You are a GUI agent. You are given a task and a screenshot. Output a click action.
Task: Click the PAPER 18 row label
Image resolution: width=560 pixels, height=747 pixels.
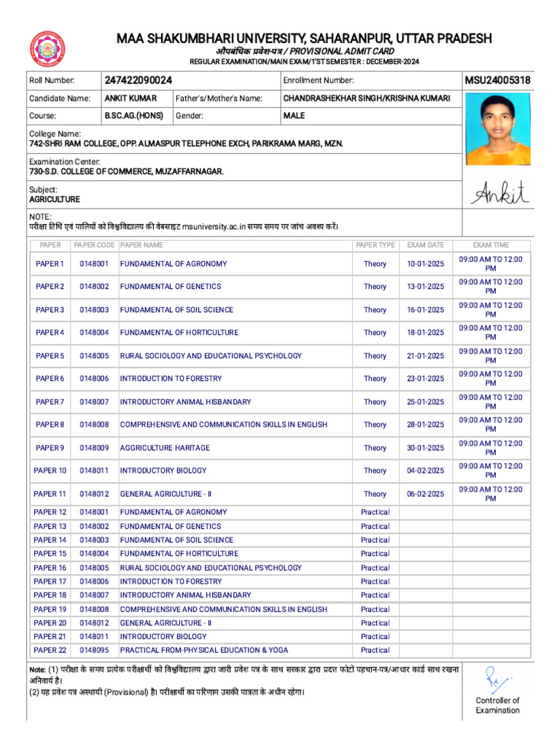point(50,595)
